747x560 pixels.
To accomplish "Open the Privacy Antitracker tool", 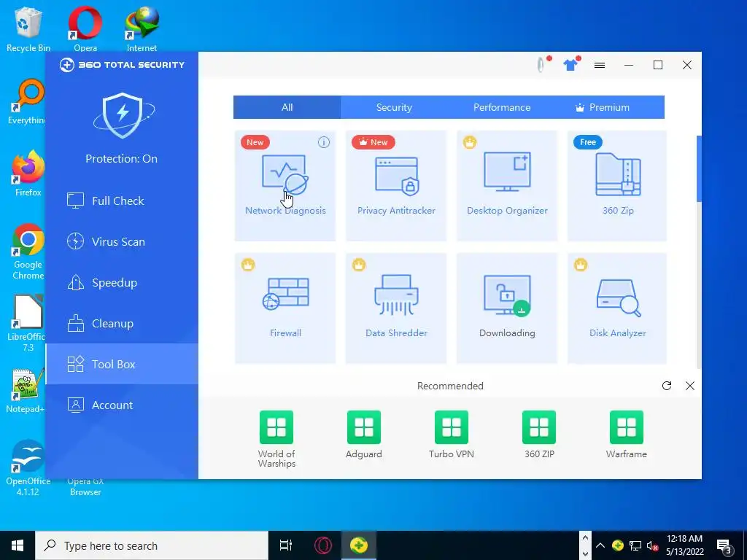I will coord(396,186).
